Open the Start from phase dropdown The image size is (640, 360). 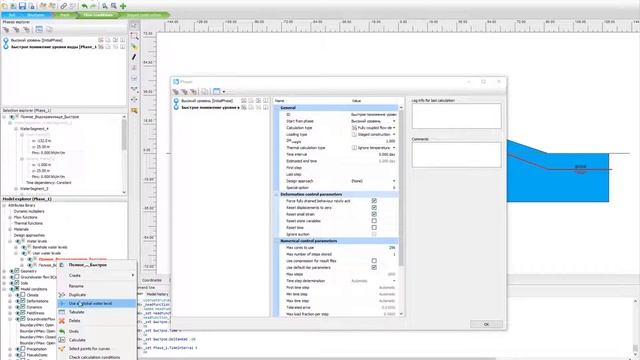pyautogui.click(x=394, y=121)
